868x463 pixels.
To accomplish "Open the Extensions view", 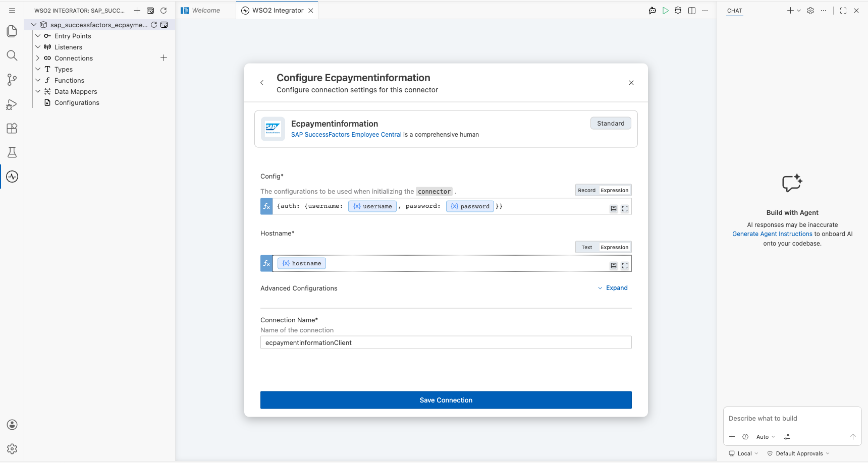I will [12, 128].
